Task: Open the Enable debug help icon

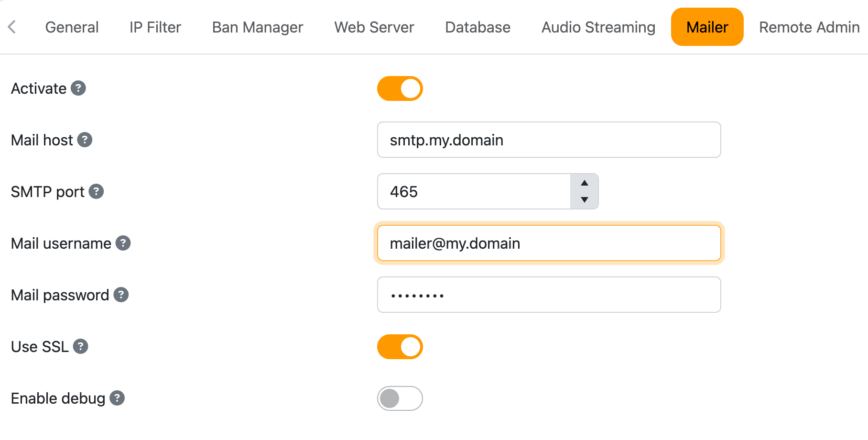Action: click(x=116, y=398)
